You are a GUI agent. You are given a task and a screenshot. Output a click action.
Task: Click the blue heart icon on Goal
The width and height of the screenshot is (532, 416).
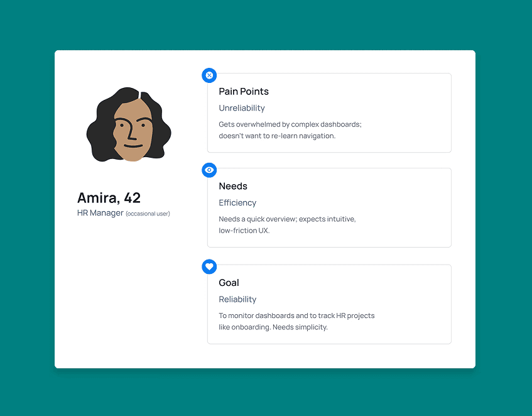209,266
